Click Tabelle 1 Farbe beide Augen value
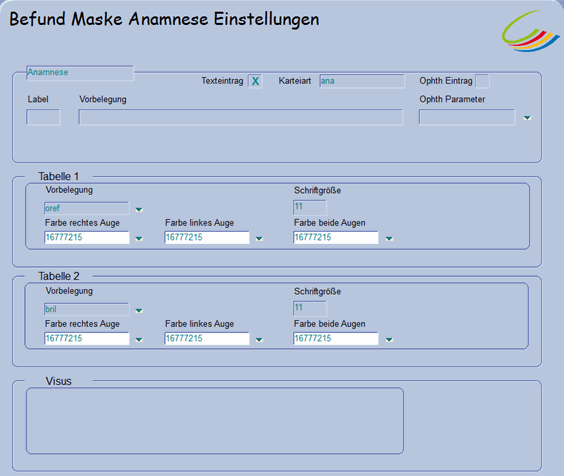The width and height of the screenshot is (564, 476). click(x=336, y=237)
